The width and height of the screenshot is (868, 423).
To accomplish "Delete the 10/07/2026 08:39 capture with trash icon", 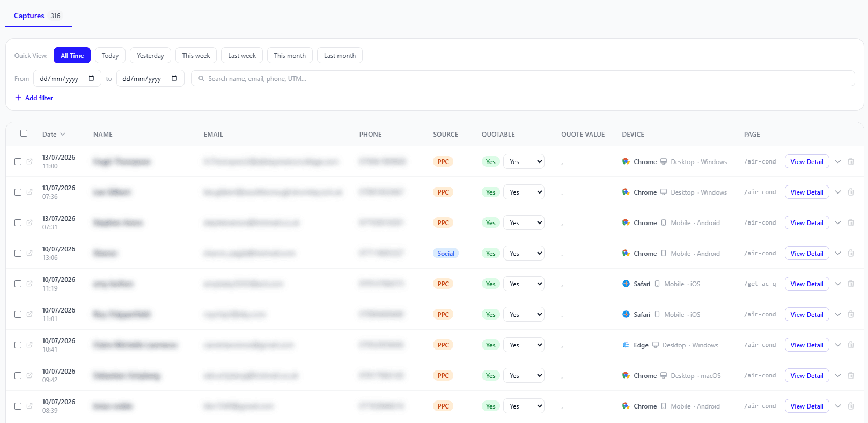I will [851, 406].
